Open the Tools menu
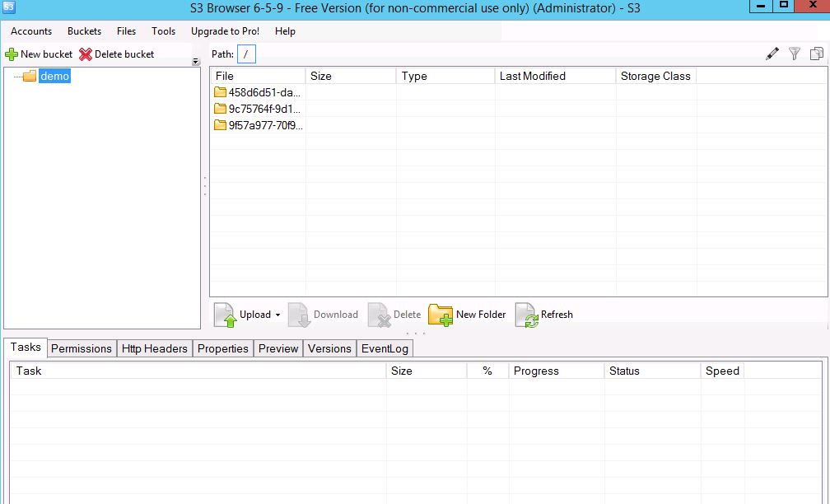The width and height of the screenshot is (830, 504). [x=163, y=31]
